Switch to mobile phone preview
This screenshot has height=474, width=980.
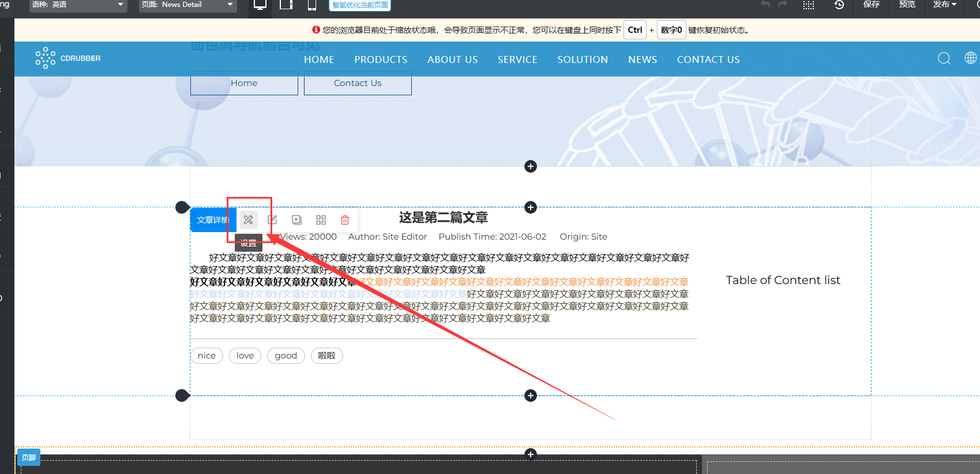click(x=311, y=5)
